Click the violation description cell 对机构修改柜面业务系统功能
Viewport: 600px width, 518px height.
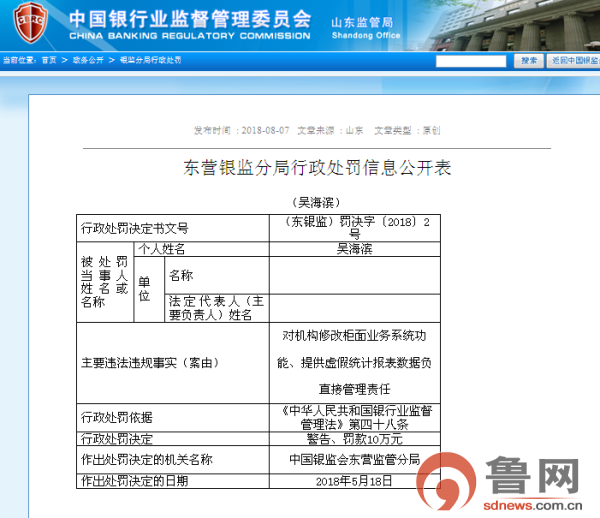click(x=355, y=363)
